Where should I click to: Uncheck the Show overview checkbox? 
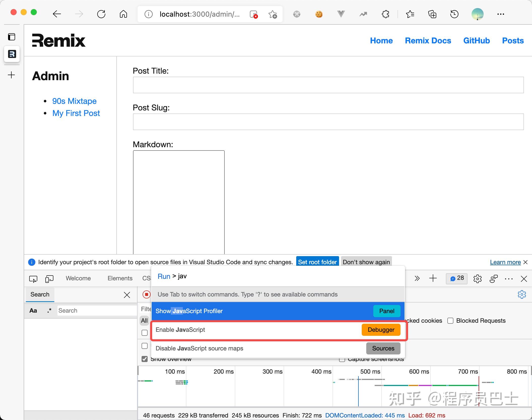(145, 359)
